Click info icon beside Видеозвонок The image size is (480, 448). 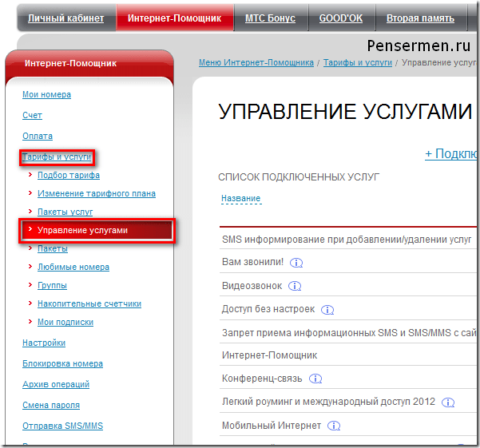[x=295, y=286]
